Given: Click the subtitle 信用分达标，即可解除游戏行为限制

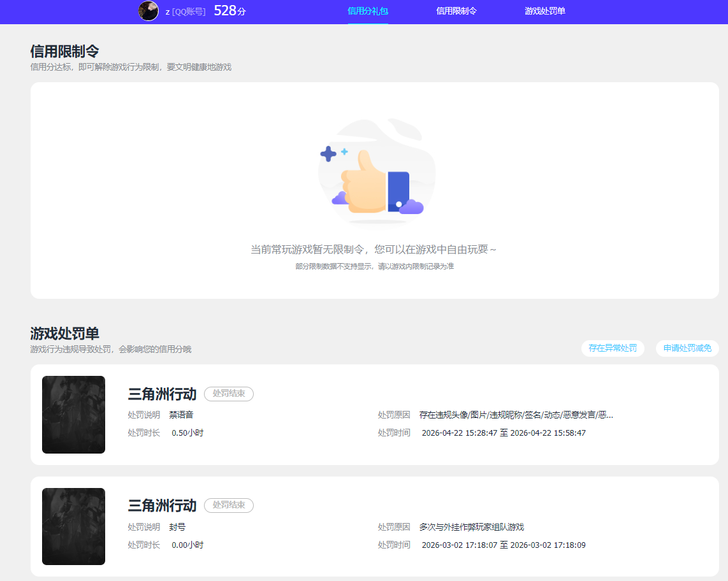Looking at the screenshot, I should click(131, 68).
